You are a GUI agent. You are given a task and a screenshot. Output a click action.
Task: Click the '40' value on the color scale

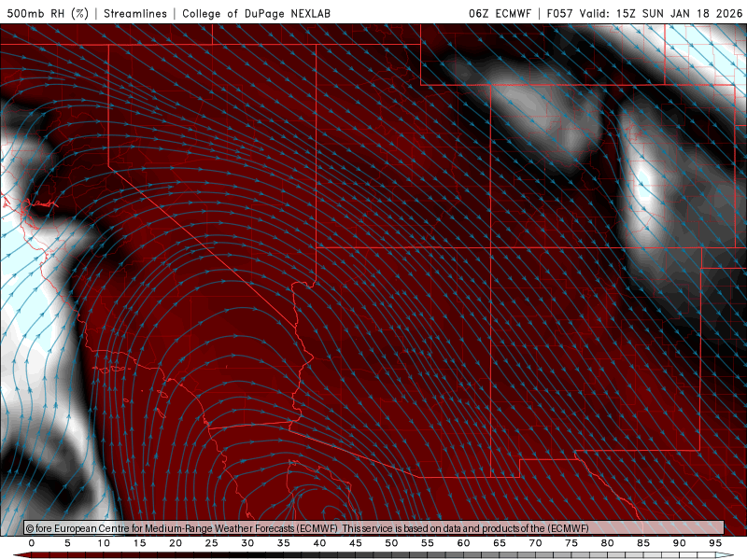(x=319, y=543)
